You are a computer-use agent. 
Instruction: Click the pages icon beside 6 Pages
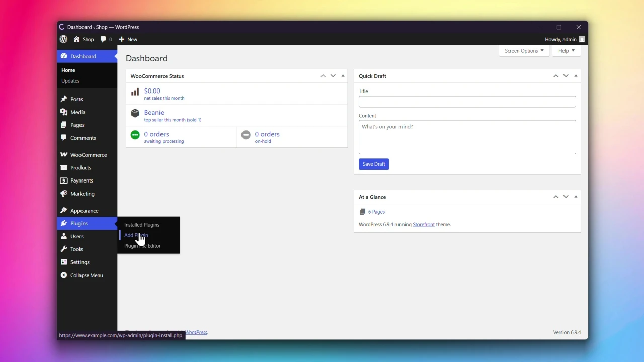[362, 212]
